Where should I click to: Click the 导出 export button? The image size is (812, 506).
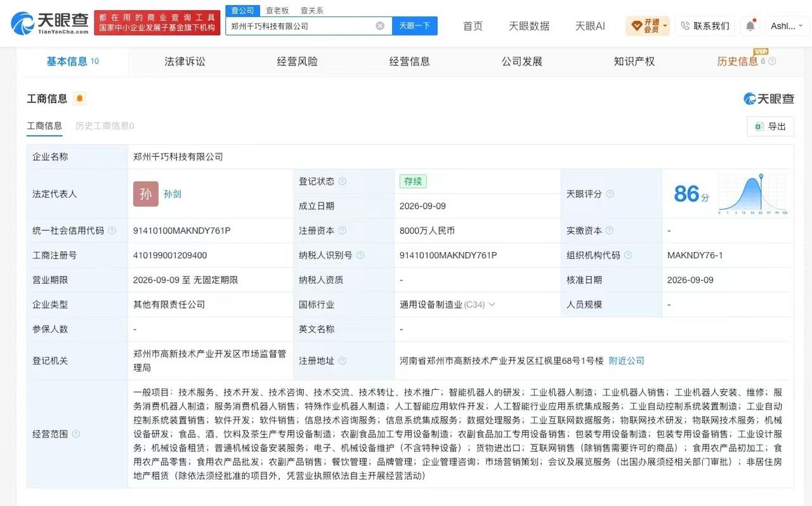point(770,126)
